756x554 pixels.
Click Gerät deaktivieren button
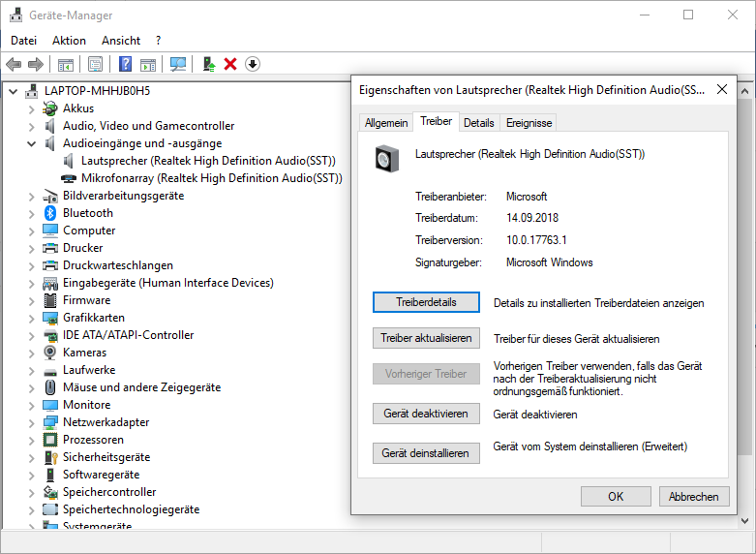click(426, 415)
